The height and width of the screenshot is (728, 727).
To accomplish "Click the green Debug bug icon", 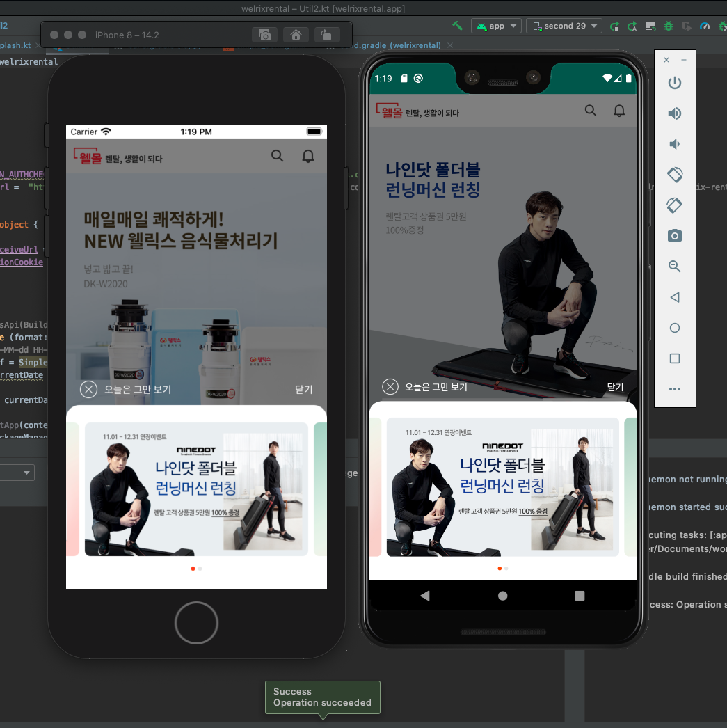I will (669, 26).
